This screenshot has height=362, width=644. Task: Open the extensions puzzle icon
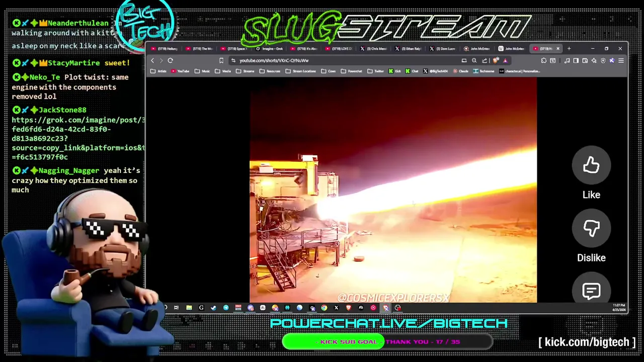pyautogui.click(x=544, y=60)
